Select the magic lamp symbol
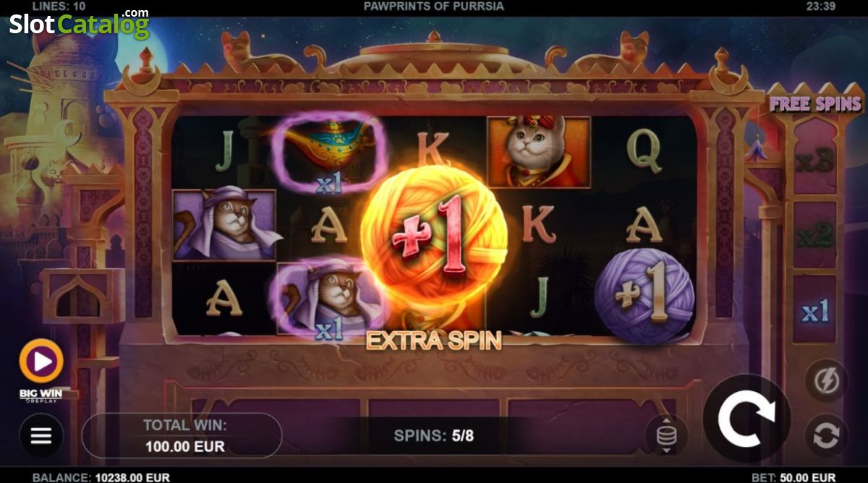The width and height of the screenshot is (868, 483). click(329, 153)
